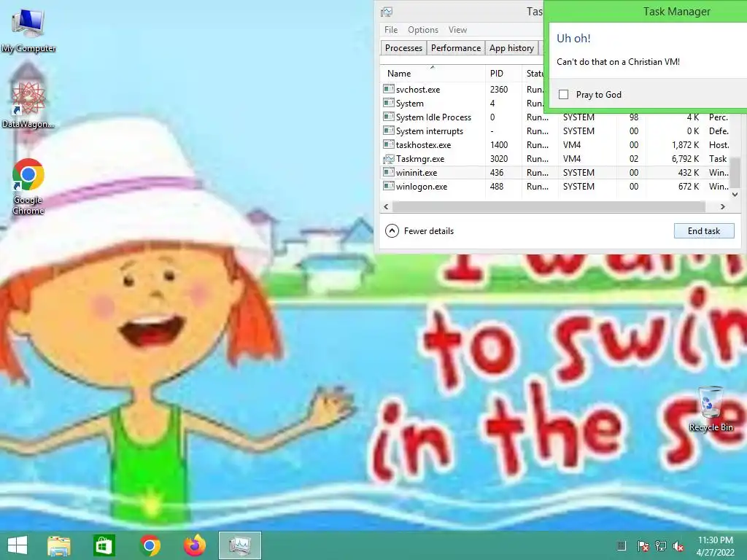Collapse with Fewer details arrow
This screenshot has height=560, width=747.
392,231
